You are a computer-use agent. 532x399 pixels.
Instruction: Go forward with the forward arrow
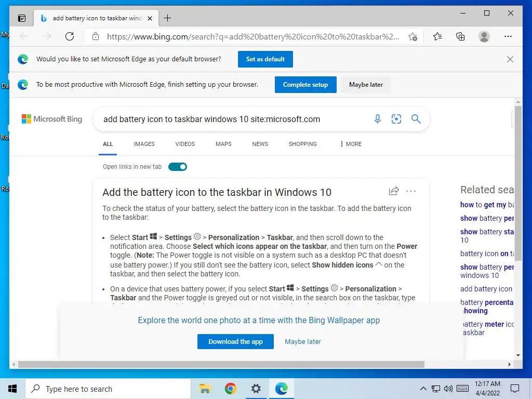point(47,36)
